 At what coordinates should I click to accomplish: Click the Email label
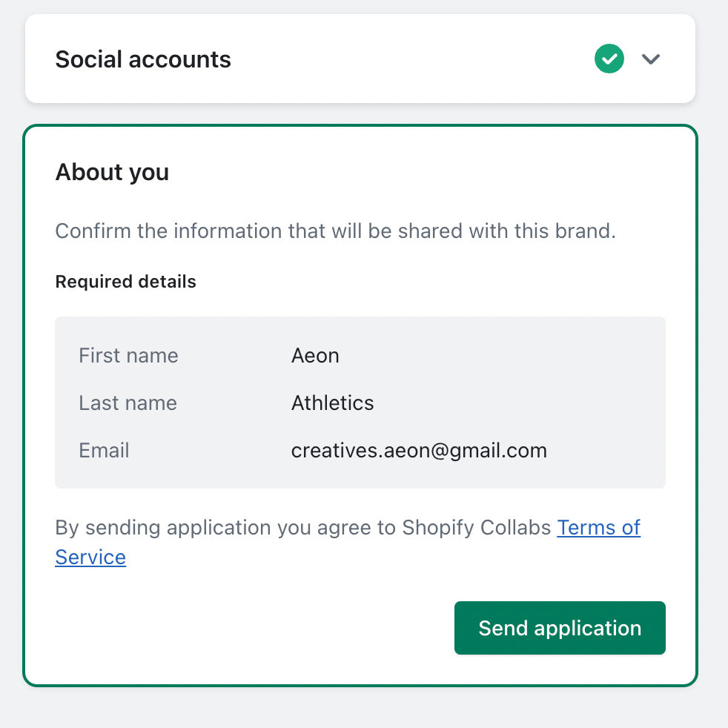point(104,451)
